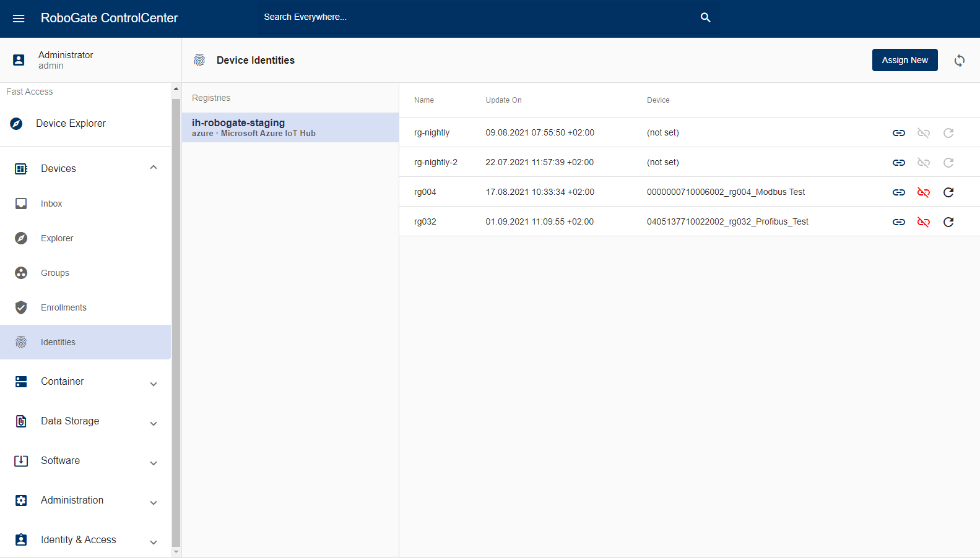Open the Explorer menu item
This screenshot has height=558, width=980.
[85, 238]
